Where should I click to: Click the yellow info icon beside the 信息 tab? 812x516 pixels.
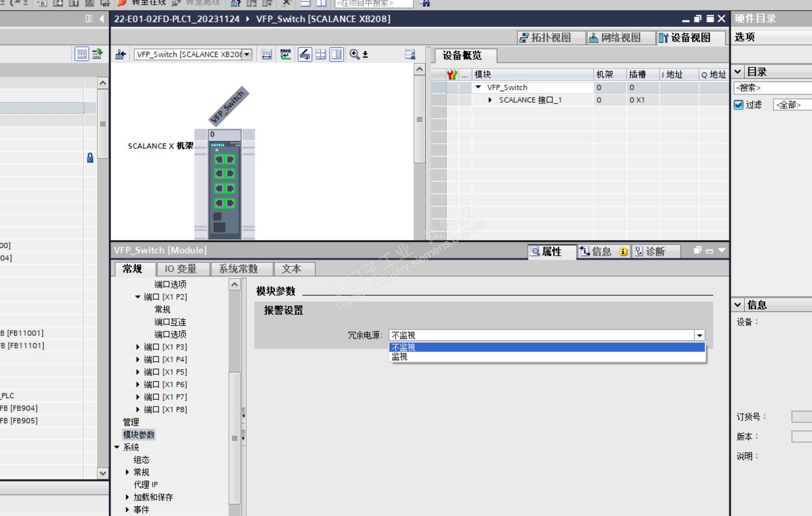click(x=623, y=252)
